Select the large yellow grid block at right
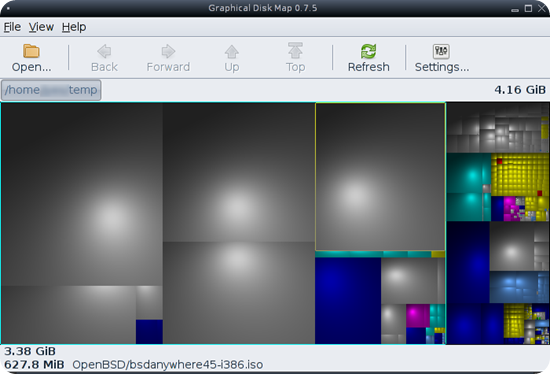This screenshot has height=374, width=550. (519, 175)
